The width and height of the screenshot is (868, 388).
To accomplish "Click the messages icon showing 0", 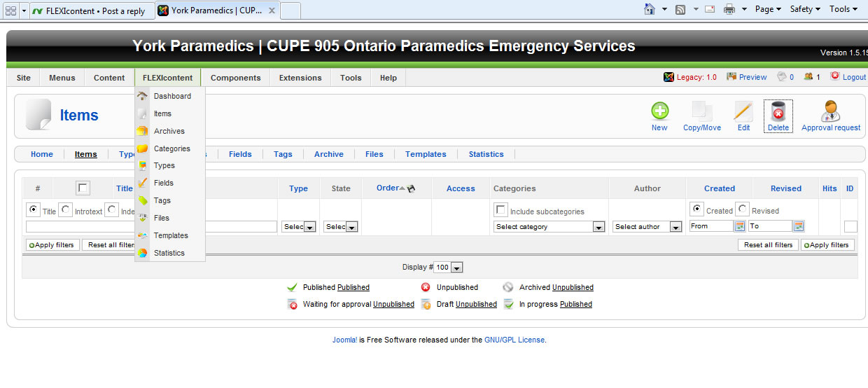I will (782, 76).
